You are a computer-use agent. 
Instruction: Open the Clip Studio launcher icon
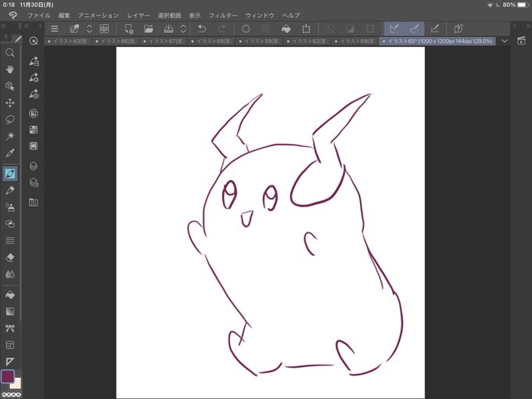pos(104,29)
